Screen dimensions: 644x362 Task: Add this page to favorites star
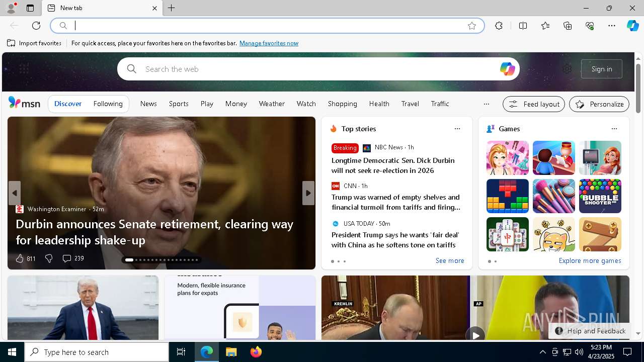[x=472, y=26]
